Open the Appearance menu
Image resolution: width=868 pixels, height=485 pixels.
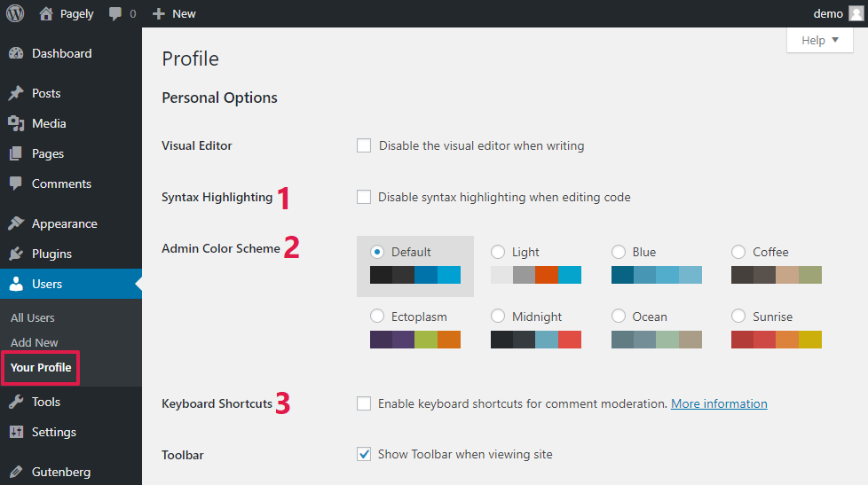coord(64,223)
